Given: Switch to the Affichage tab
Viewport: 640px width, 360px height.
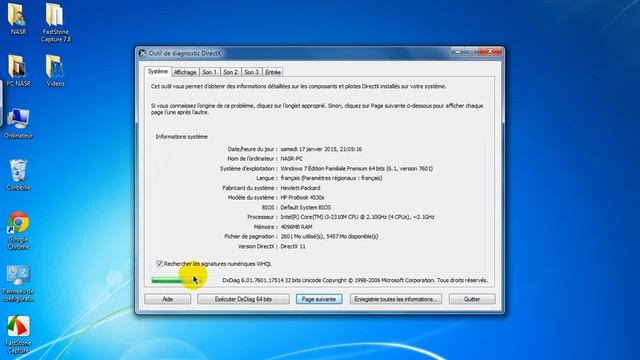Looking at the screenshot, I should coord(185,72).
